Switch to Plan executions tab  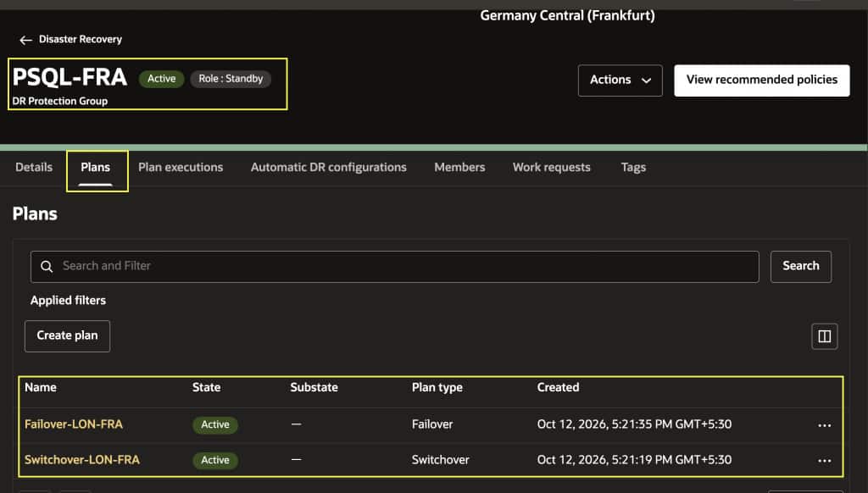[181, 167]
